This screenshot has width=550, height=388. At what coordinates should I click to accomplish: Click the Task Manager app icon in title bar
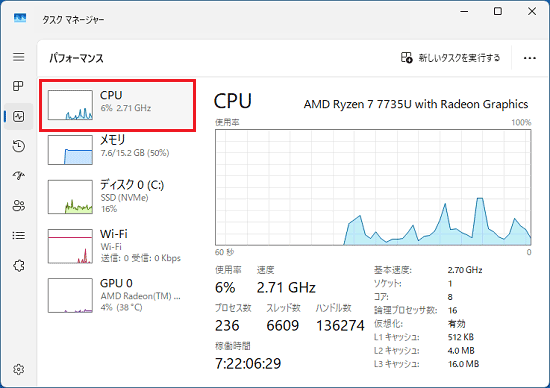point(20,18)
